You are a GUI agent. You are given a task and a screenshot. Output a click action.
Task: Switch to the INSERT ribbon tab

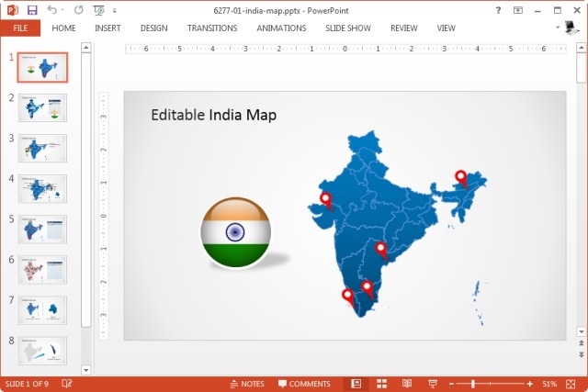click(x=107, y=28)
